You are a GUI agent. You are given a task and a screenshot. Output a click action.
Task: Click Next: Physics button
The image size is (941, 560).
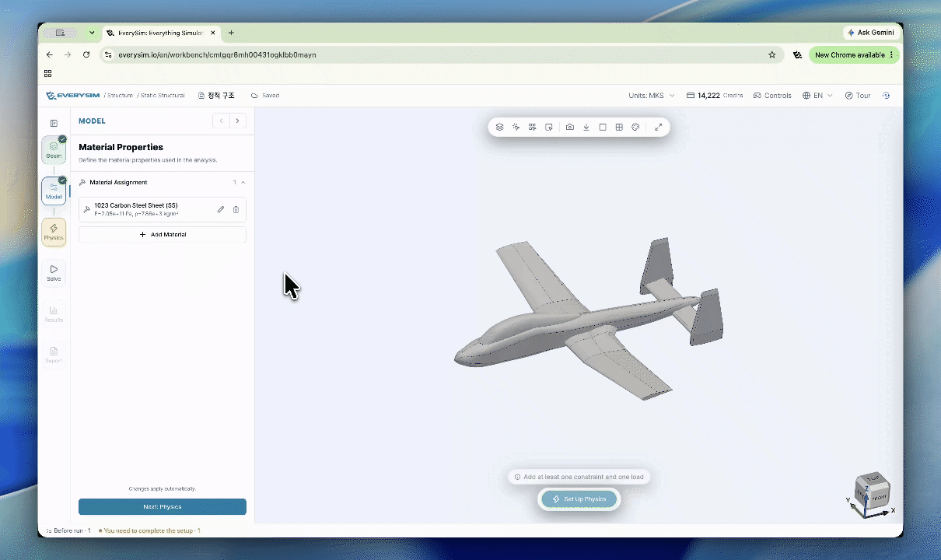point(163,506)
